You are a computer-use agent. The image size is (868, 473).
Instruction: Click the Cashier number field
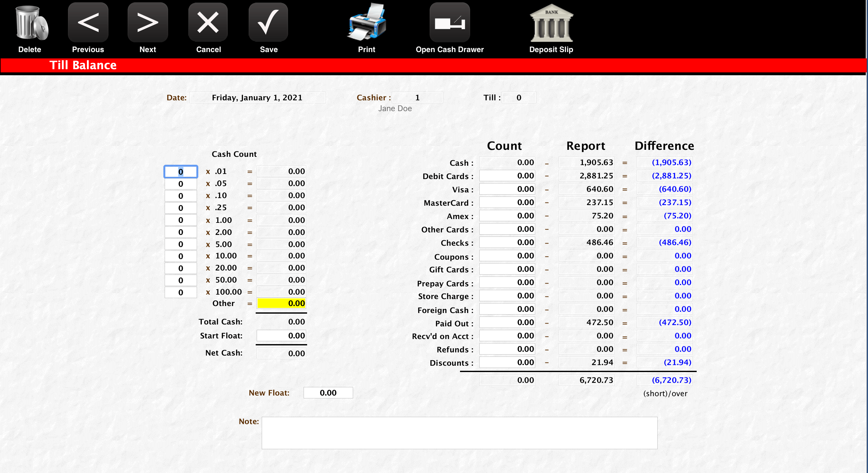tap(417, 98)
